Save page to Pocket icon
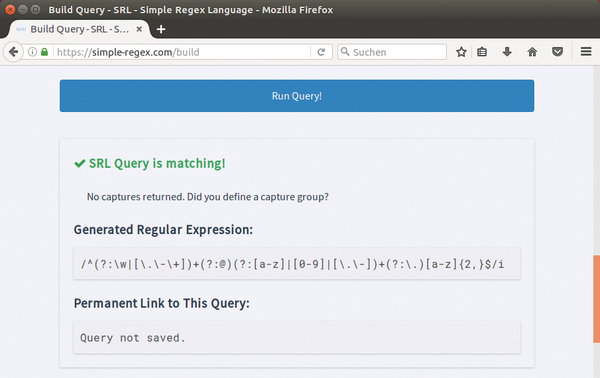The height and width of the screenshot is (378, 600). [558, 52]
